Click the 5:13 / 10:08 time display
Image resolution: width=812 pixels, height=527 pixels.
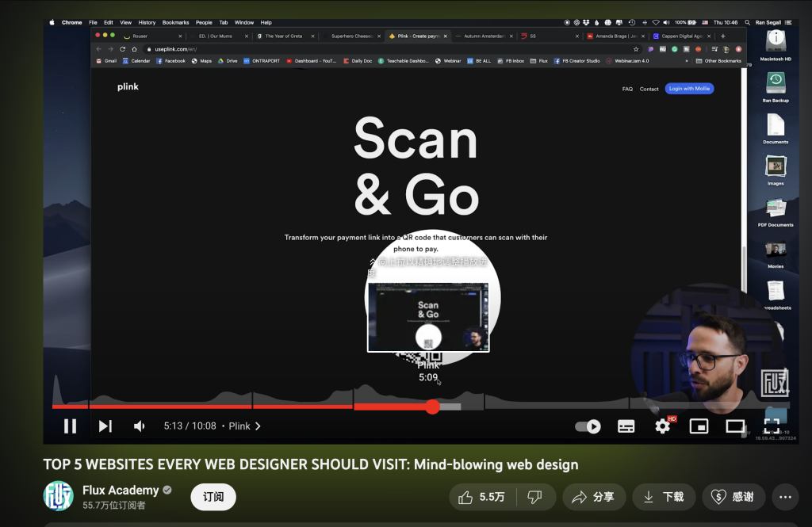190,426
